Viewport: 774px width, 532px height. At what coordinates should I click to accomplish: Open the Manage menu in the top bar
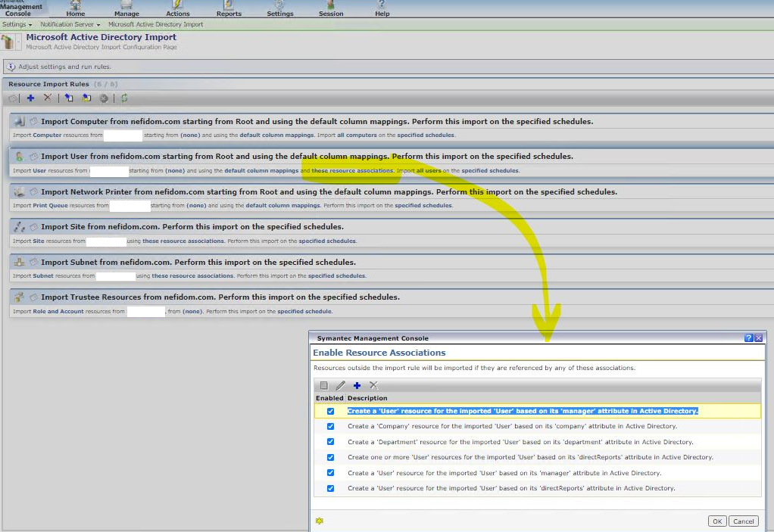[126, 9]
